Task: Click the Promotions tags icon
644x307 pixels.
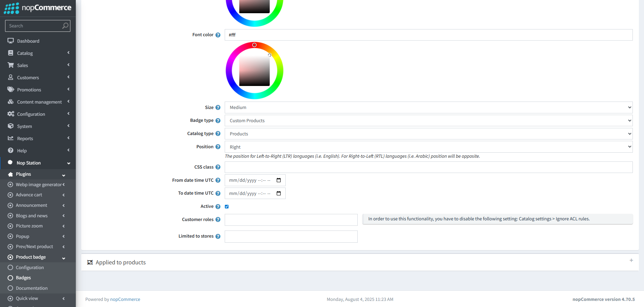Action: click(11, 89)
